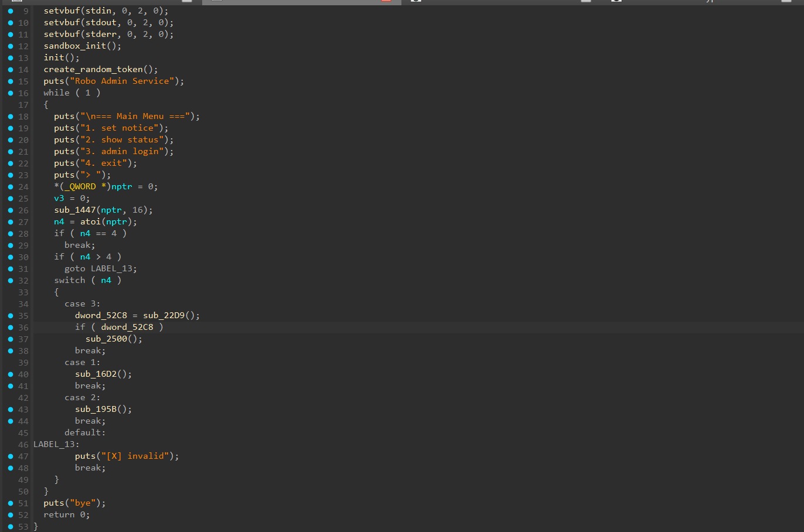
Task: Toggle breakpoint on line 47 invalid puts
Action: [11, 456]
